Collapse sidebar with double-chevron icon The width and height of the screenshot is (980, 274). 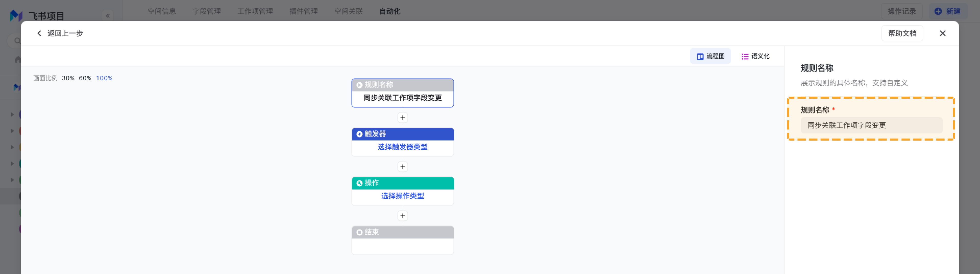(x=108, y=16)
